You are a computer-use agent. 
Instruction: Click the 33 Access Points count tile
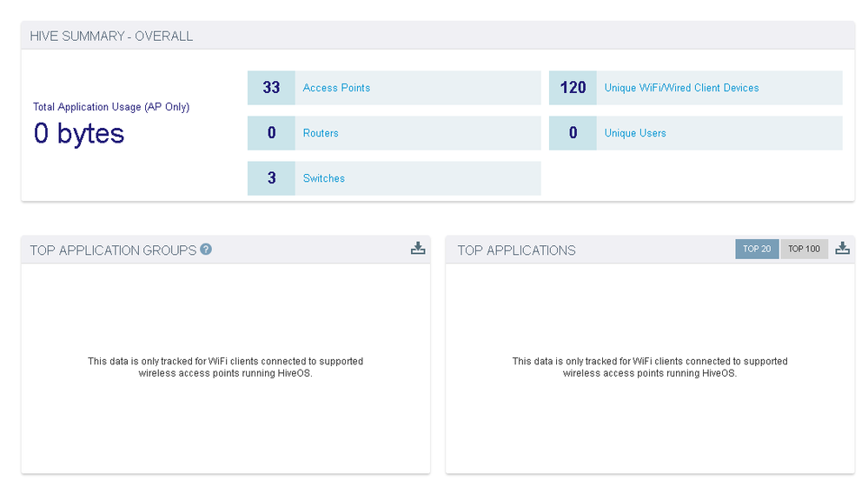(271, 88)
